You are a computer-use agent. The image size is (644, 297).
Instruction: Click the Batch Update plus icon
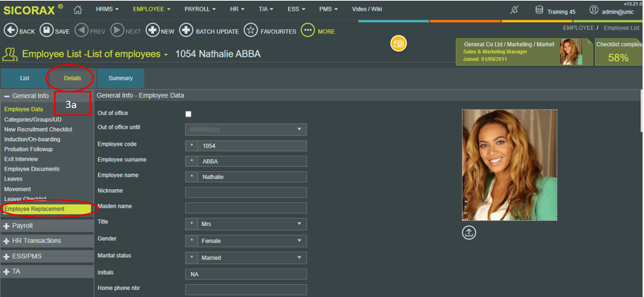coord(186,31)
